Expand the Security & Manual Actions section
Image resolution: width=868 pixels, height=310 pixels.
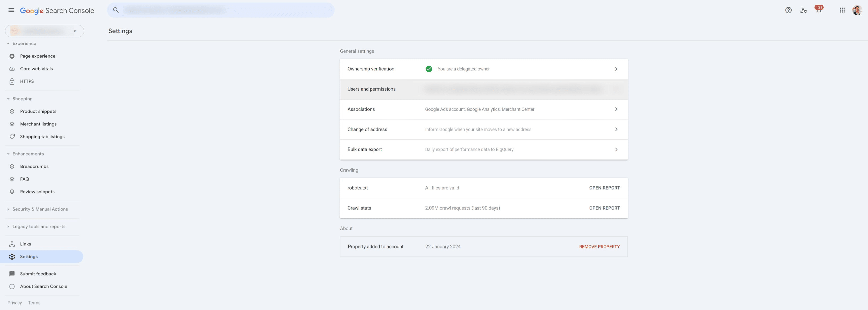click(x=40, y=209)
